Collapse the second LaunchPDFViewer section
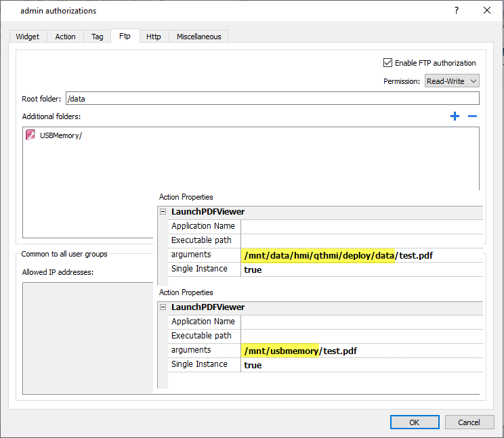The image size is (504, 438). click(x=163, y=307)
